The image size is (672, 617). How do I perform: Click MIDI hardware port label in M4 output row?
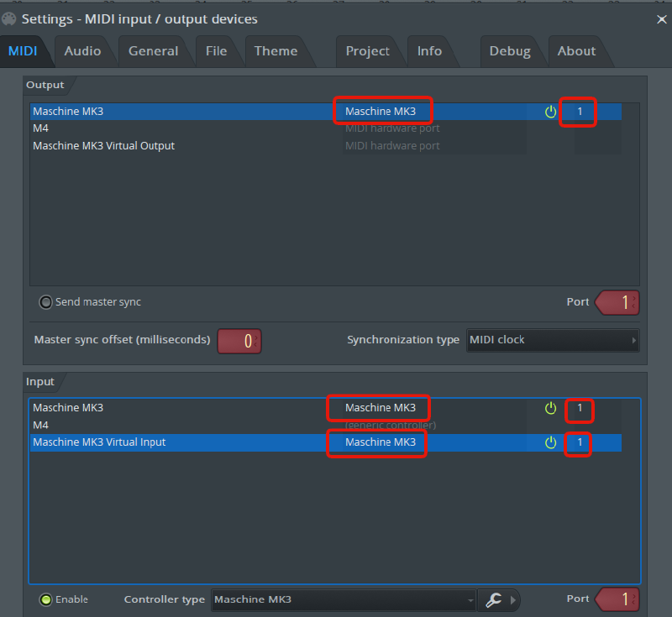[392, 128]
